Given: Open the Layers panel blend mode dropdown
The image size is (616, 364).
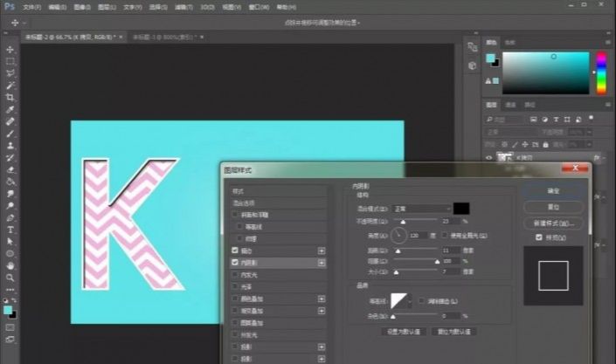Looking at the screenshot, I should click(x=510, y=133).
